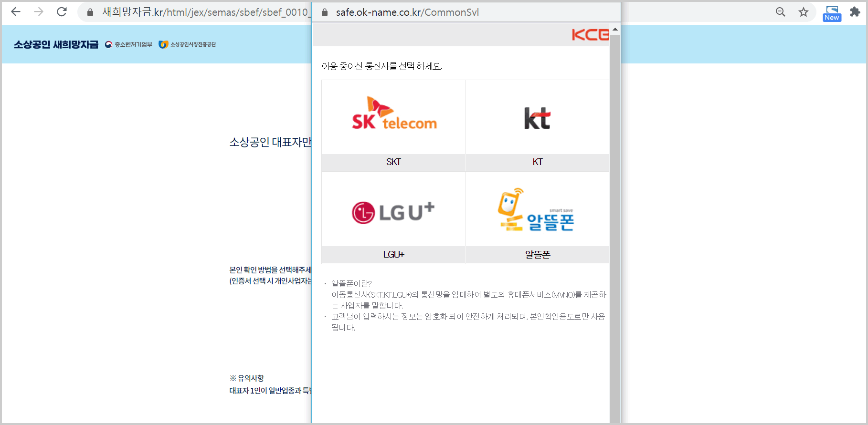Image resolution: width=868 pixels, height=425 pixels.
Task: Click the 소상공인 대표자만 heading on background page
Action: [x=270, y=142]
